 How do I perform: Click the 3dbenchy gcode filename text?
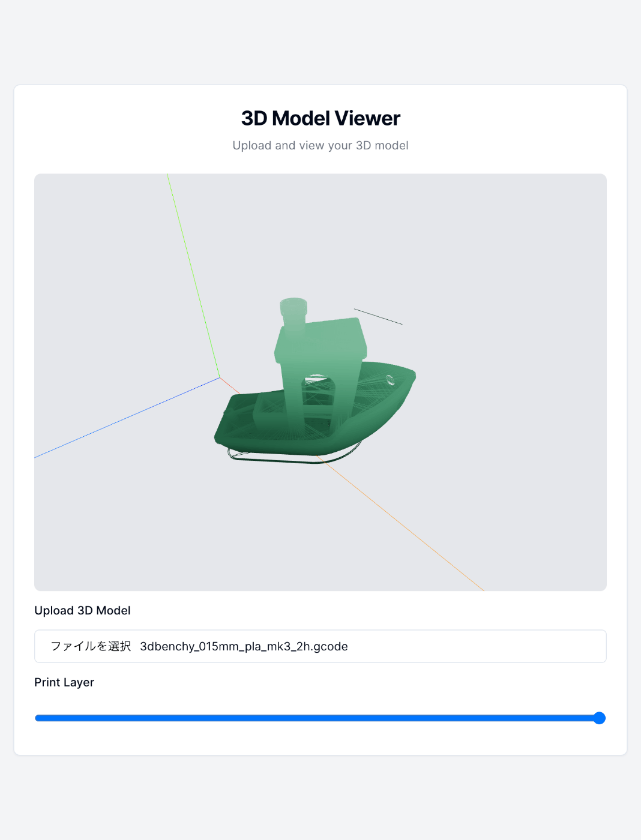(x=244, y=646)
